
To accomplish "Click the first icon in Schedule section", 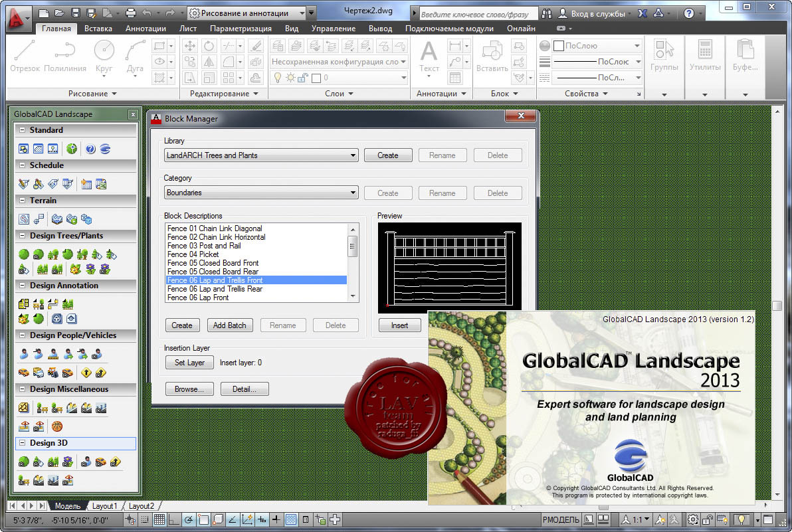I will coord(24,184).
